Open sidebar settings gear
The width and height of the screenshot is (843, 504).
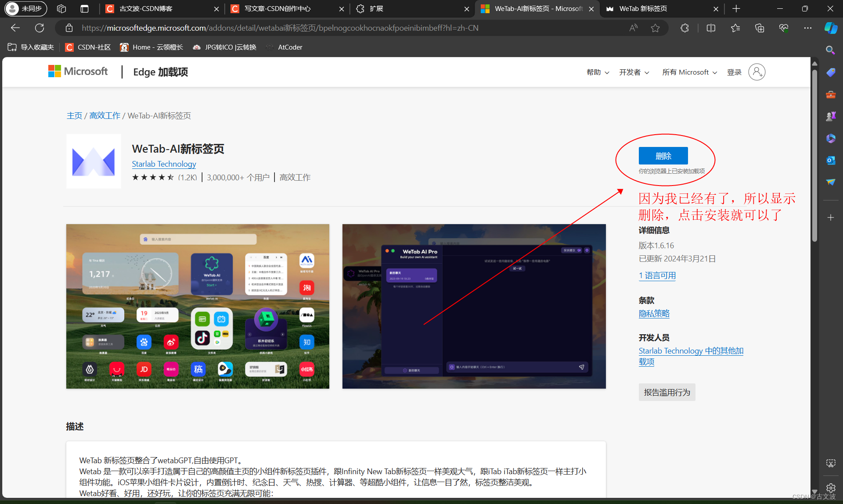coord(830,488)
